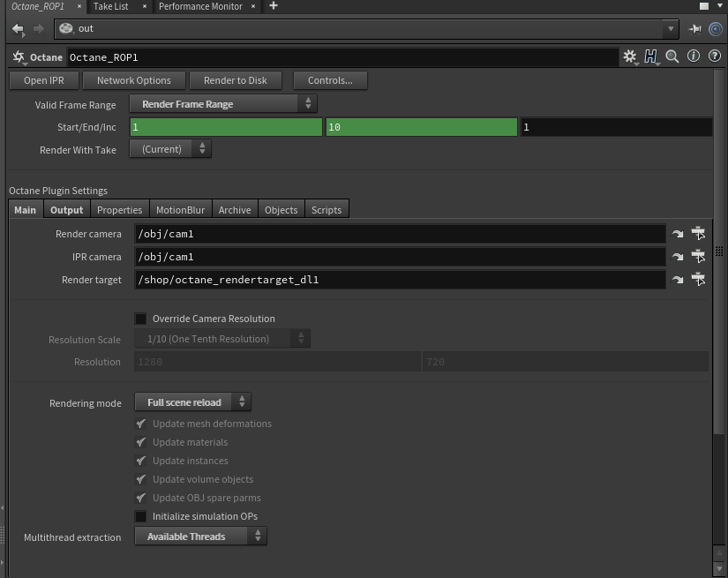Click the back navigation arrow
The image size is (728, 578).
tap(19, 29)
